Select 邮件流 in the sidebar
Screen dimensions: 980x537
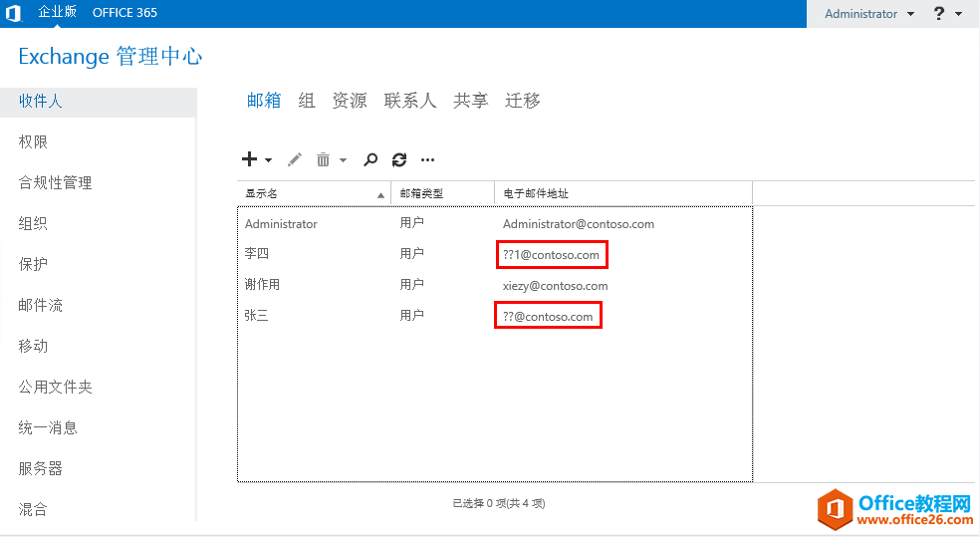(x=41, y=306)
